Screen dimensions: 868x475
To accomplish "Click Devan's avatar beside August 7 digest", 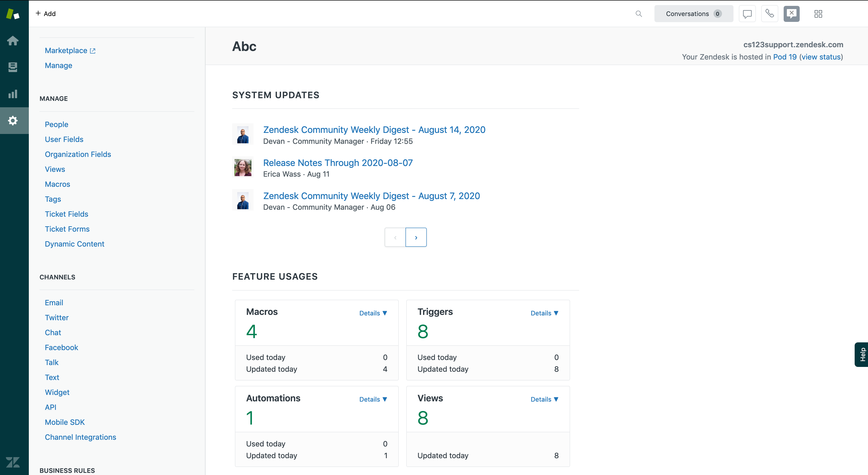I will [243, 200].
